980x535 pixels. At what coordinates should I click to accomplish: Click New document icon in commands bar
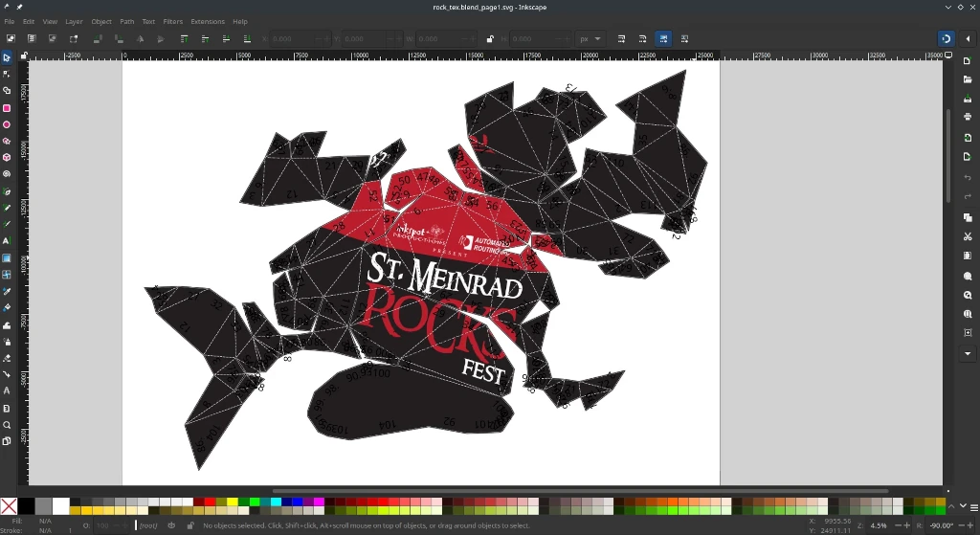pos(968,60)
